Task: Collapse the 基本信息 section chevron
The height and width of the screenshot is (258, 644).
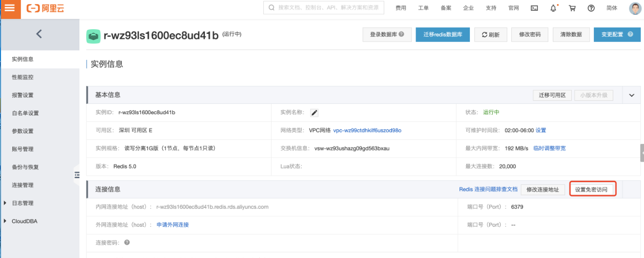Action: [x=631, y=95]
